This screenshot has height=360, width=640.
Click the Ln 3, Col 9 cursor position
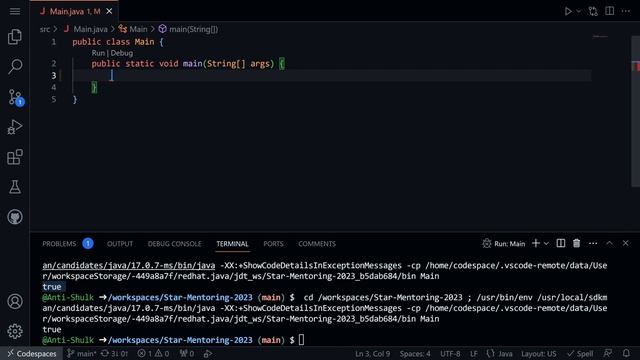373,353
